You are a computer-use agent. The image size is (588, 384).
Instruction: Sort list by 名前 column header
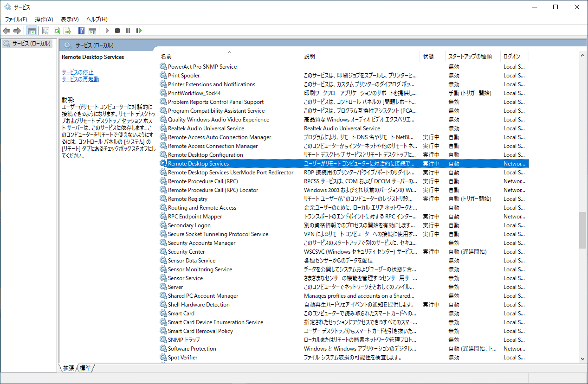[x=166, y=57]
